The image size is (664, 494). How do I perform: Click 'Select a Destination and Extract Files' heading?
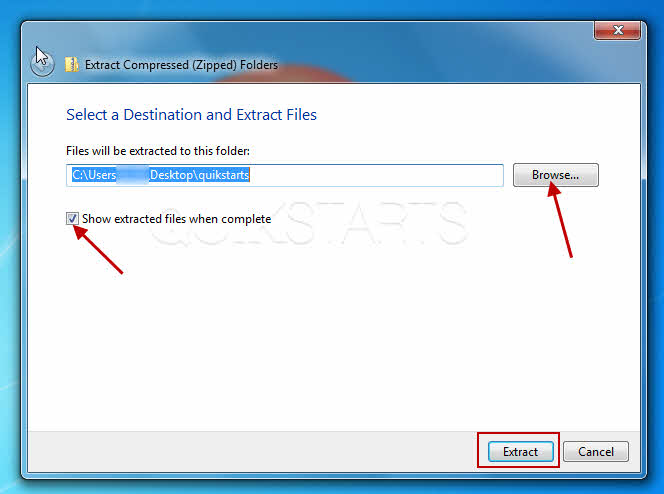191,115
